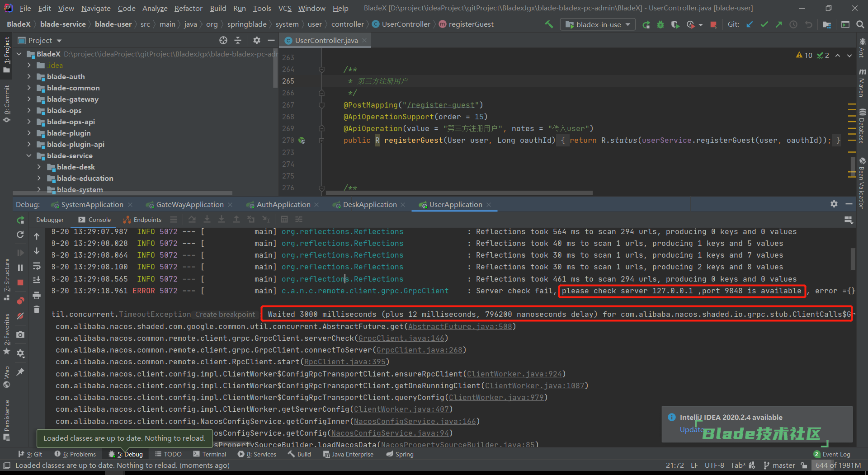868x475 pixels.
Task: Click the Run with Coverage icon
Action: coord(675,24)
